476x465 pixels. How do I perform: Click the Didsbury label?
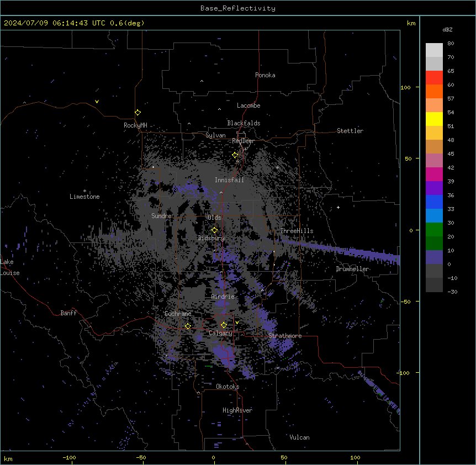(x=211, y=238)
